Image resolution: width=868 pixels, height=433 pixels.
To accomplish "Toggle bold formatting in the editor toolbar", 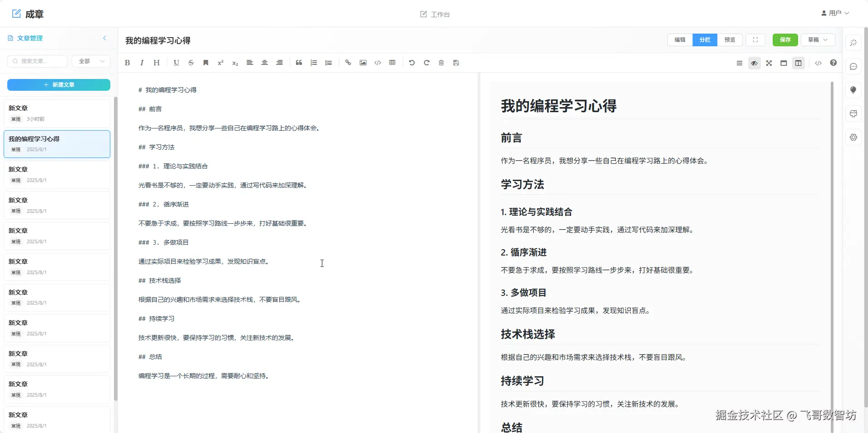I will click(x=128, y=63).
